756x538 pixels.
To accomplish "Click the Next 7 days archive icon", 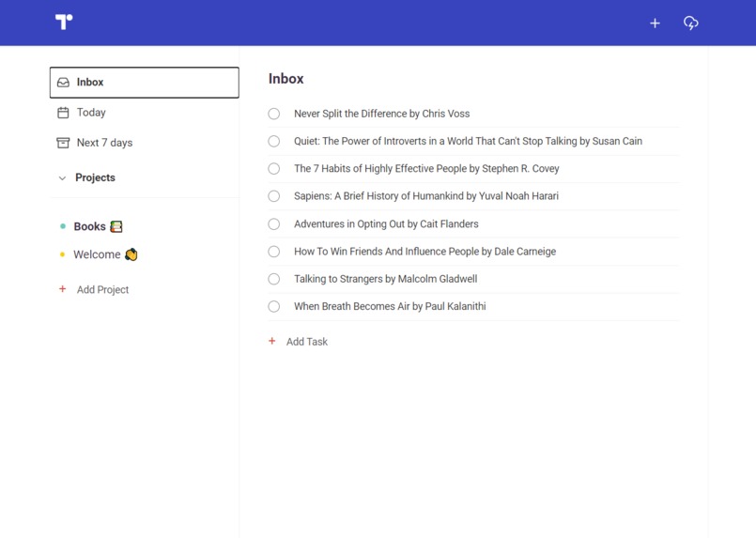I will (x=63, y=143).
